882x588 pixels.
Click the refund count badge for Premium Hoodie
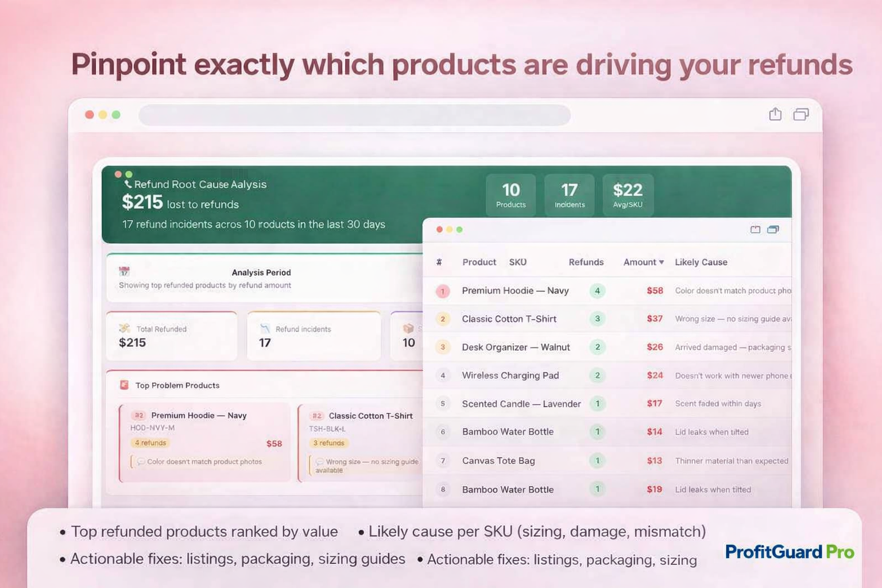(x=597, y=291)
